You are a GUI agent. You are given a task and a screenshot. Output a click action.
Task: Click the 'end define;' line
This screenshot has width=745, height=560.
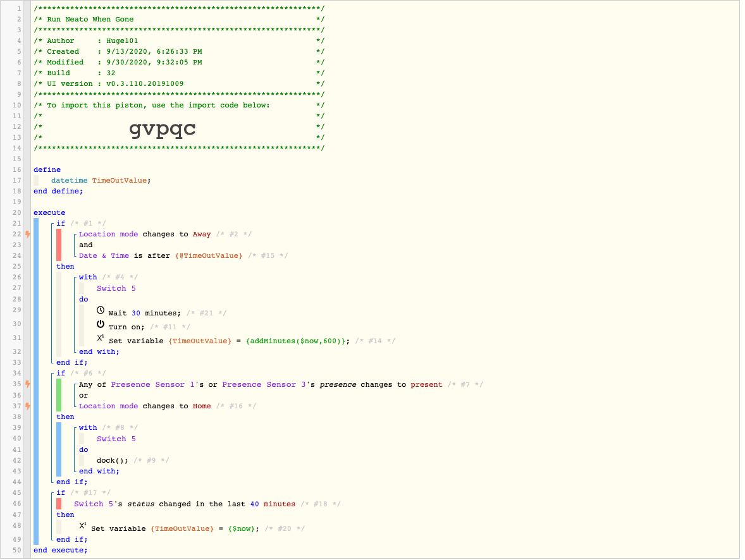click(x=58, y=192)
